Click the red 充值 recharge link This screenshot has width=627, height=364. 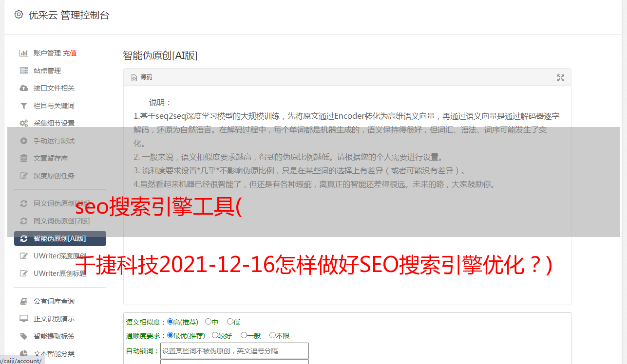click(x=70, y=53)
